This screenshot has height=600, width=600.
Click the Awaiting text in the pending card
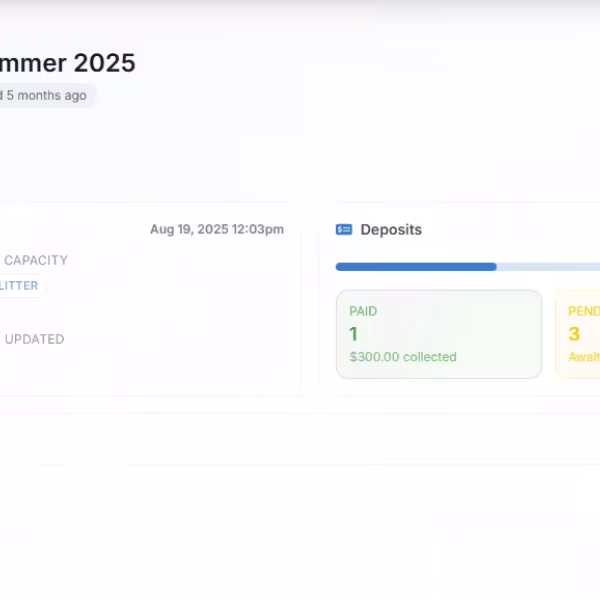584,357
